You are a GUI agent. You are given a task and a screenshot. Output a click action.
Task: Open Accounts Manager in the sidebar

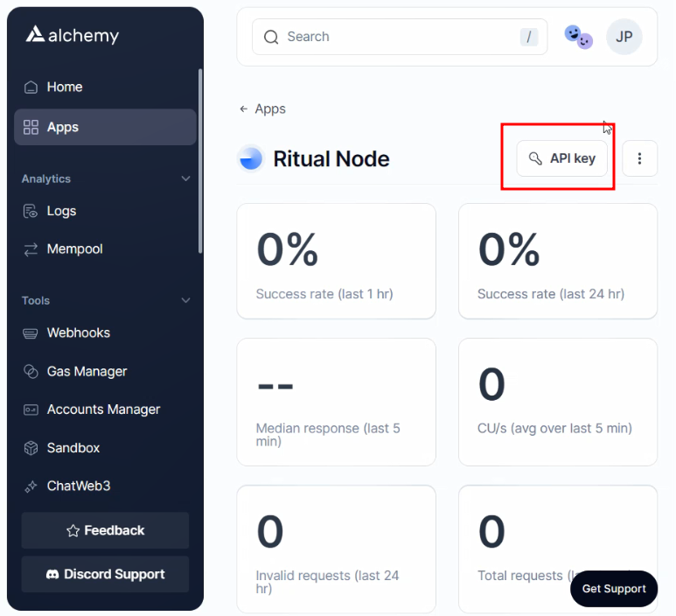click(105, 409)
